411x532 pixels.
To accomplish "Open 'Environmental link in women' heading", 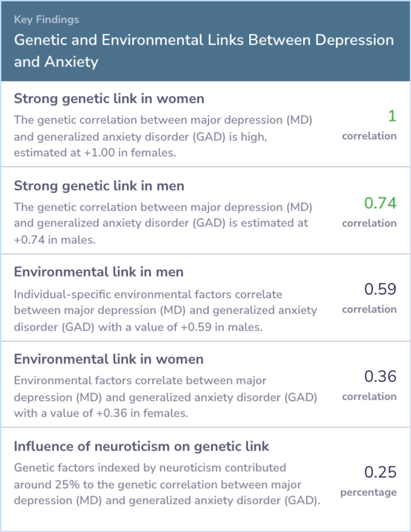I will [109, 359].
